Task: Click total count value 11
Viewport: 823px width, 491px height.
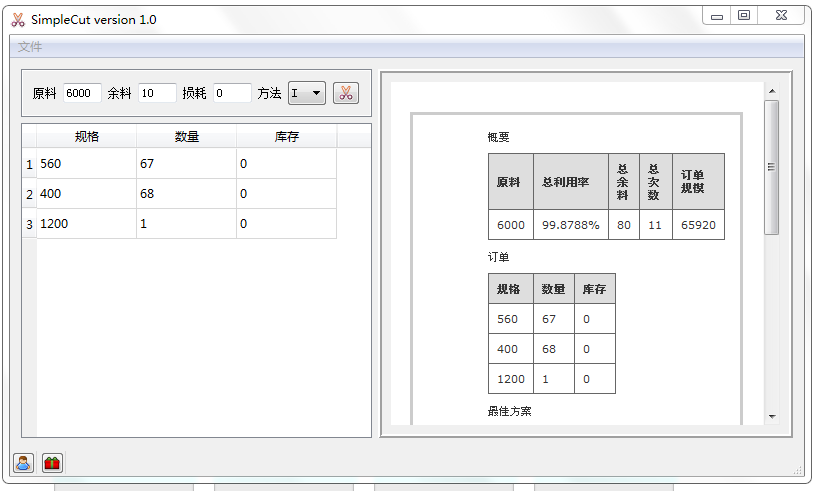Action: [x=655, y=225]
